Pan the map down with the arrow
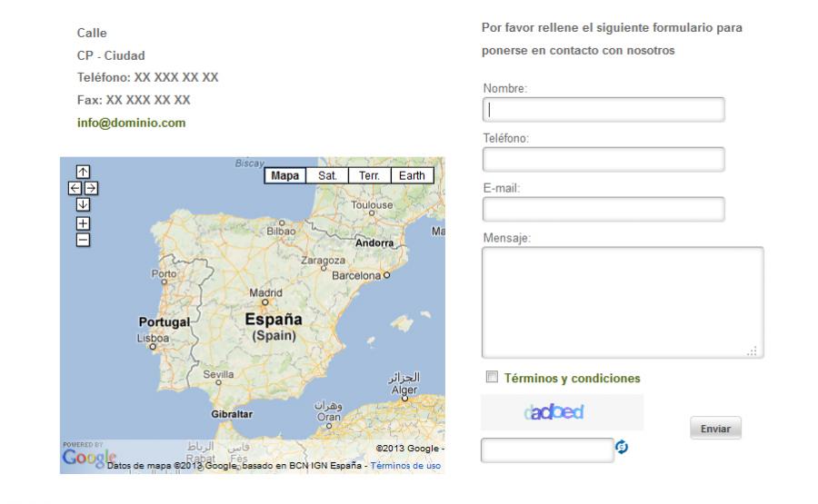 [83, 204]
